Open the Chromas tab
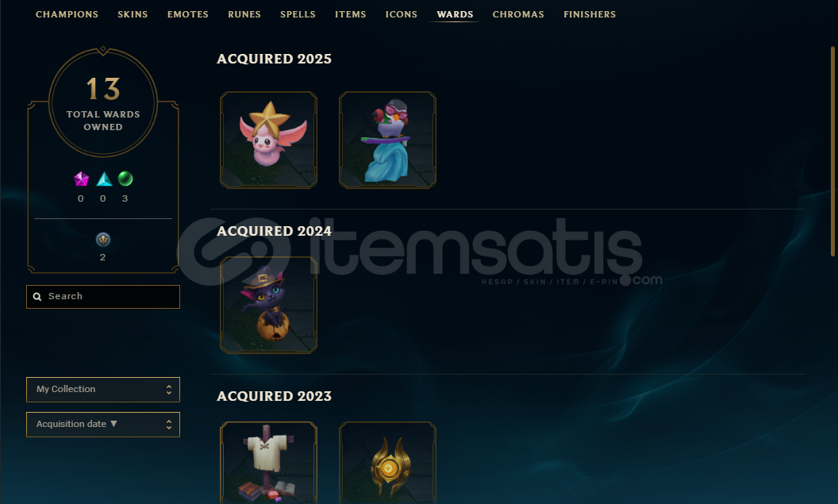This screenshot has width=838, height=504. [x=518, y=14]
